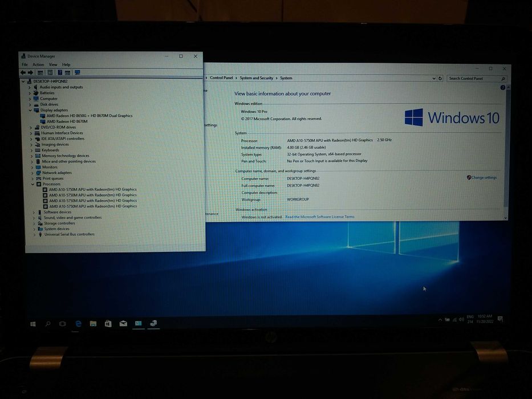
Task: Select Memory technology devices item
Action: (66, 156)
